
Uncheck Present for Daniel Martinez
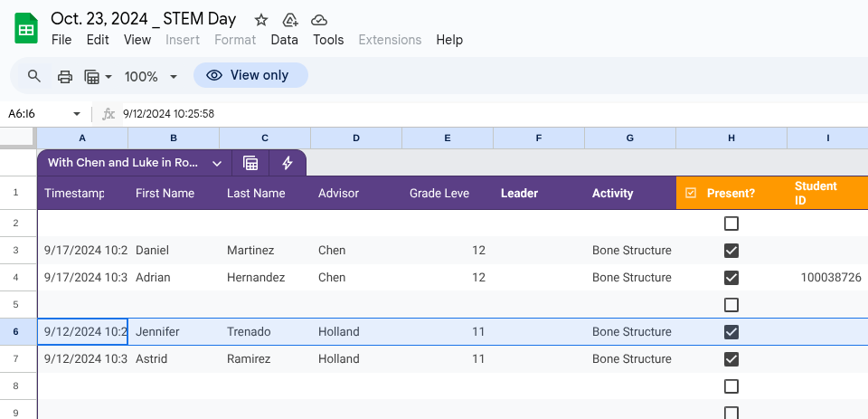[731, 251]
